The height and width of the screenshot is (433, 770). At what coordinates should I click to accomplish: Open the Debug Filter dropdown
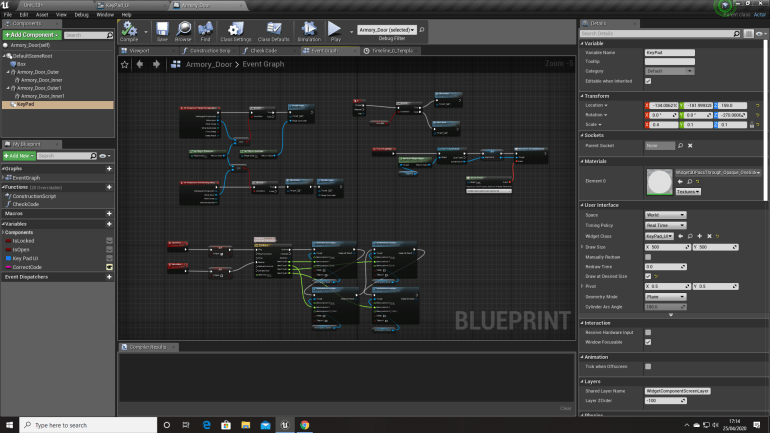pos(387,30)
